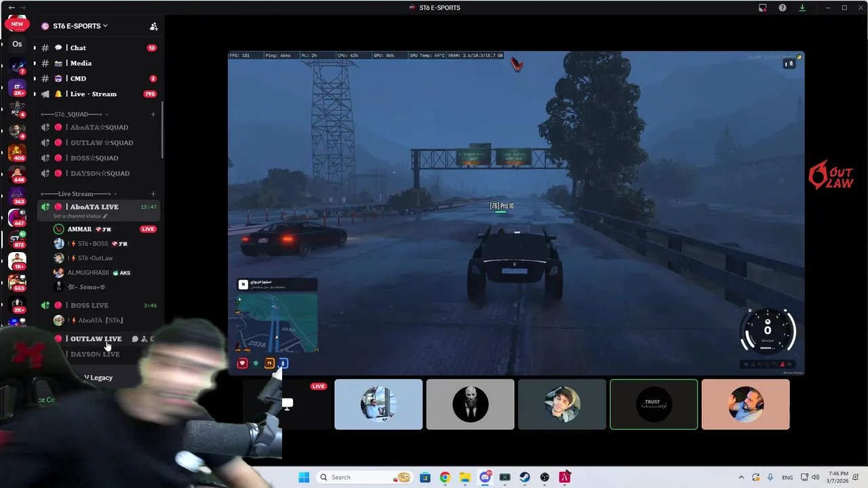
Task: Open the server icon with the 667 badge
Action: (x=17, y=218)
